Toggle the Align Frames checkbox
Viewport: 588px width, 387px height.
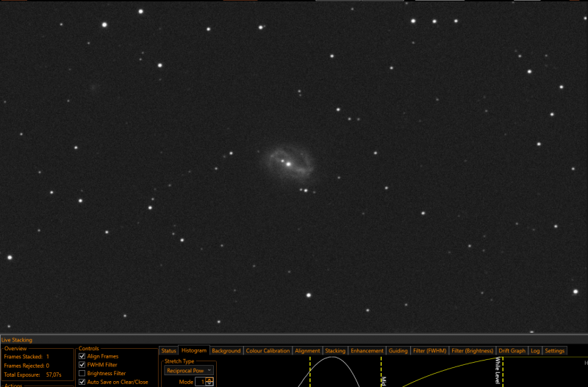coord(82,356)
